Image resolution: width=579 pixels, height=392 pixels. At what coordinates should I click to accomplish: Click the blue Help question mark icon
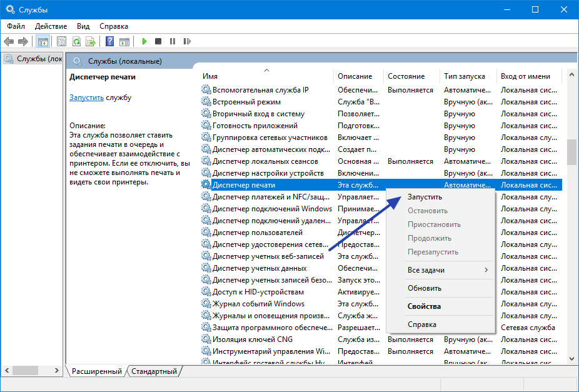[x=109, y=42]
